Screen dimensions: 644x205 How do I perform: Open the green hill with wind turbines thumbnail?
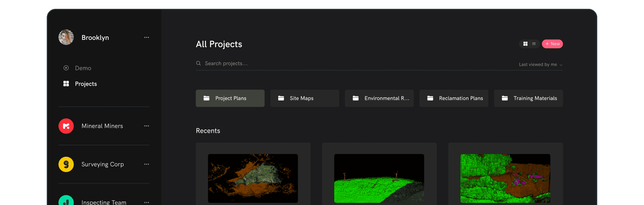pos(379,178)
